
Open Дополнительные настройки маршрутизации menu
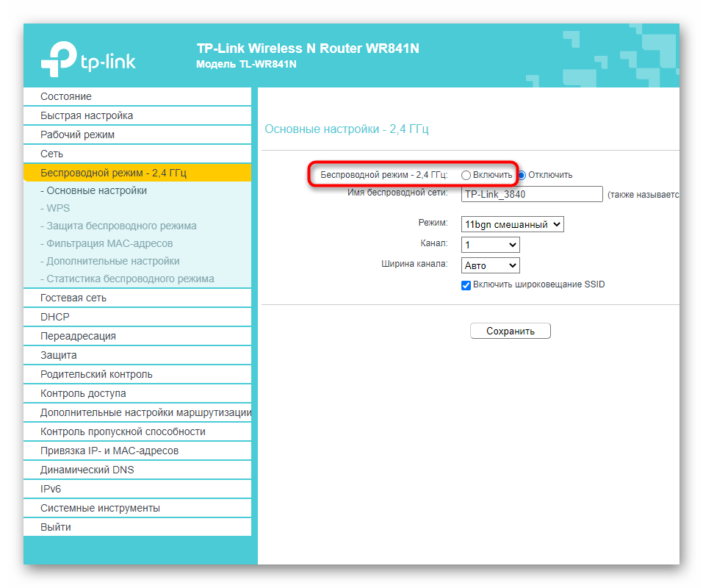point(137,412)
